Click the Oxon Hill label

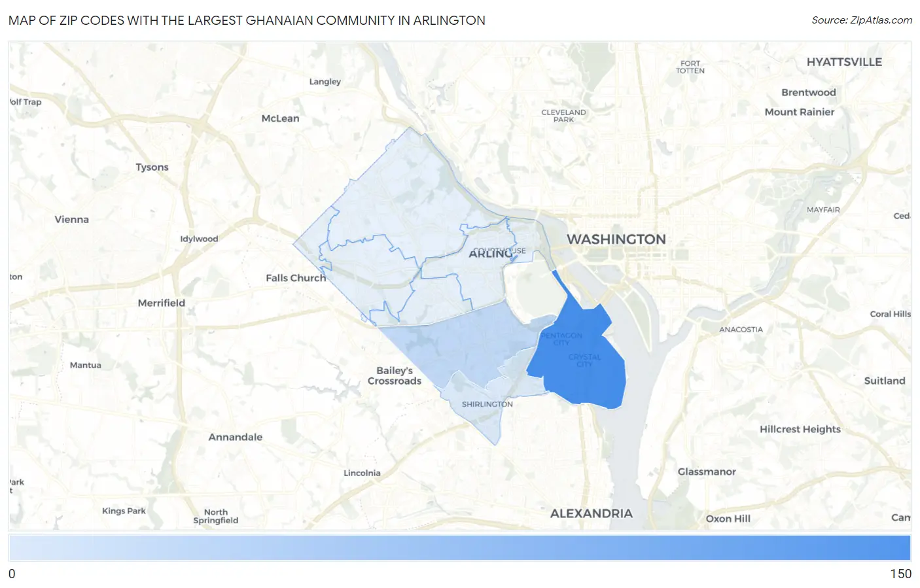tap(728, 519)
